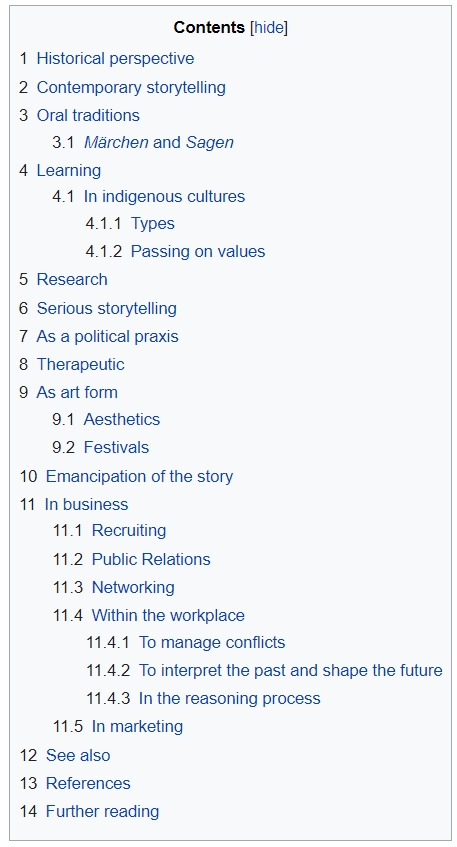The width and height of the screenshot is (457, 847).
Task: Jump to In marketing subsection
Action: tap(137, 727)
